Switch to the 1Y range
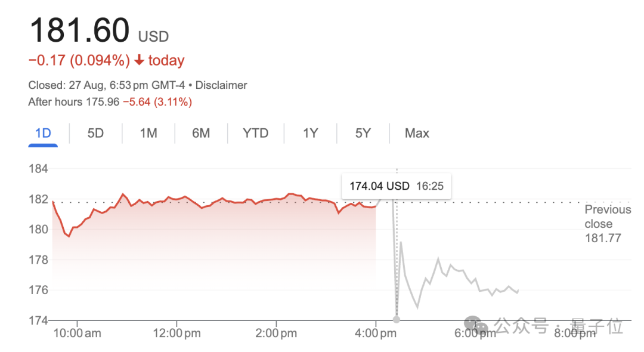This screenshot has width=644, height=352. [311, 133]
